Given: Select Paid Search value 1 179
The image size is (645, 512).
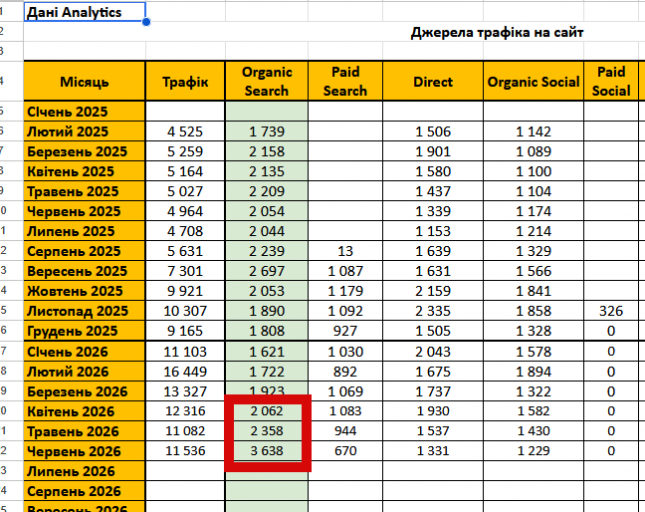Looking at the screenshot, I should click(345, 291).
